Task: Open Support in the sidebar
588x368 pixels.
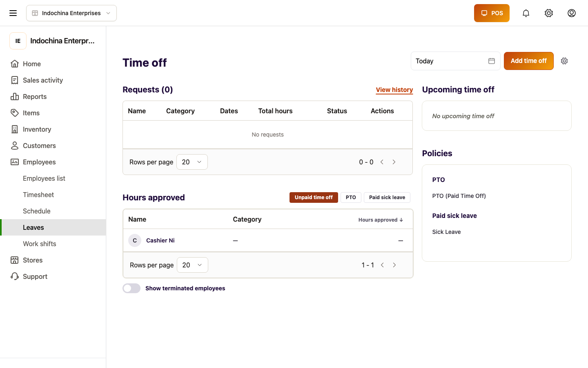Action: (53, 276)
